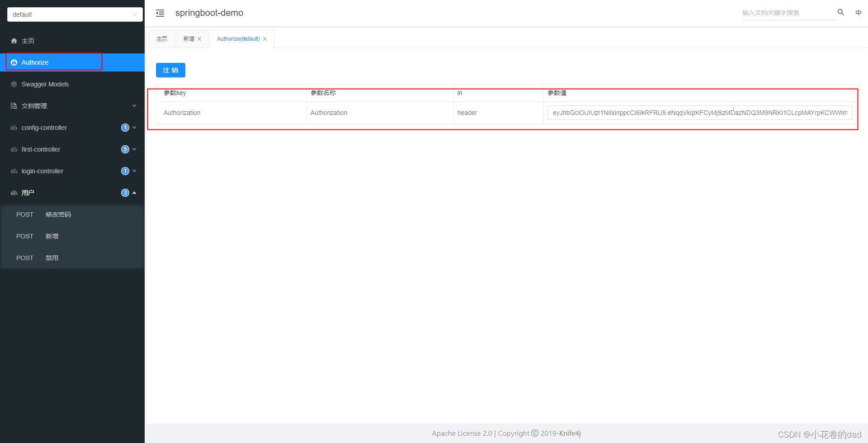The height and width of the screenshot is (443, 868).
Task: Click the search magnifier icon
Action: [840, 12]
